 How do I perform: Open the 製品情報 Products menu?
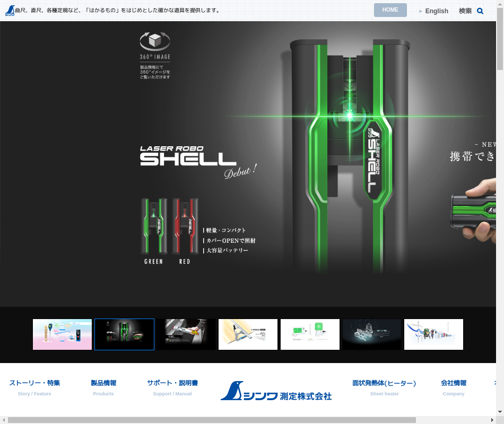(103, 383)
